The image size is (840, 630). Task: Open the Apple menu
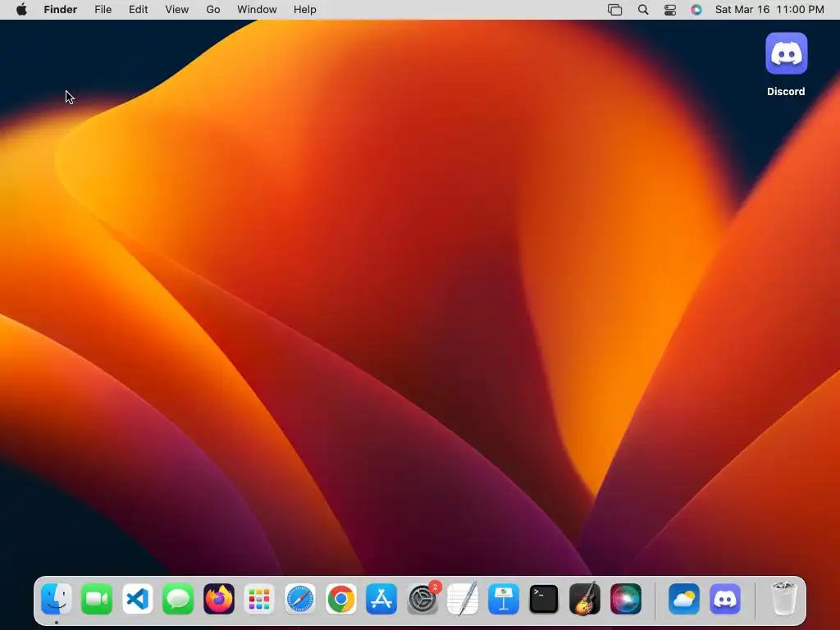click(21, 10)
